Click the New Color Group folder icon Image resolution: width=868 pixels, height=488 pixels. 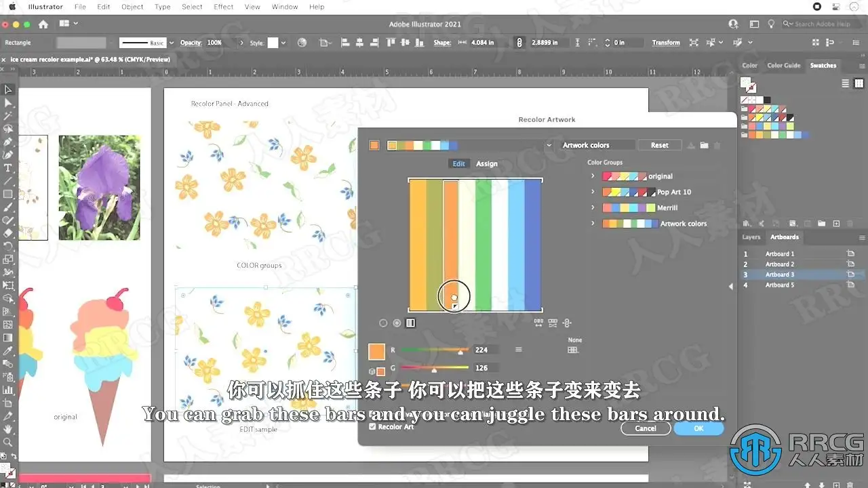(704, 145)
